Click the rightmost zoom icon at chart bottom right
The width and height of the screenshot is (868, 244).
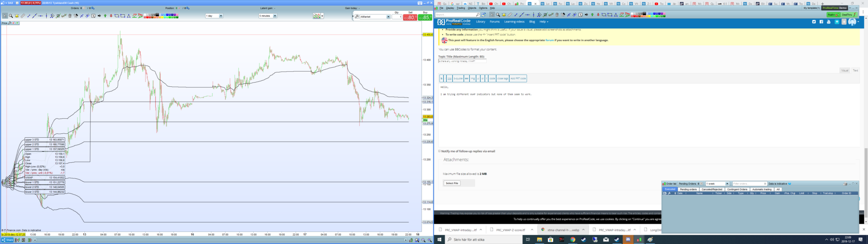point(430,240)
